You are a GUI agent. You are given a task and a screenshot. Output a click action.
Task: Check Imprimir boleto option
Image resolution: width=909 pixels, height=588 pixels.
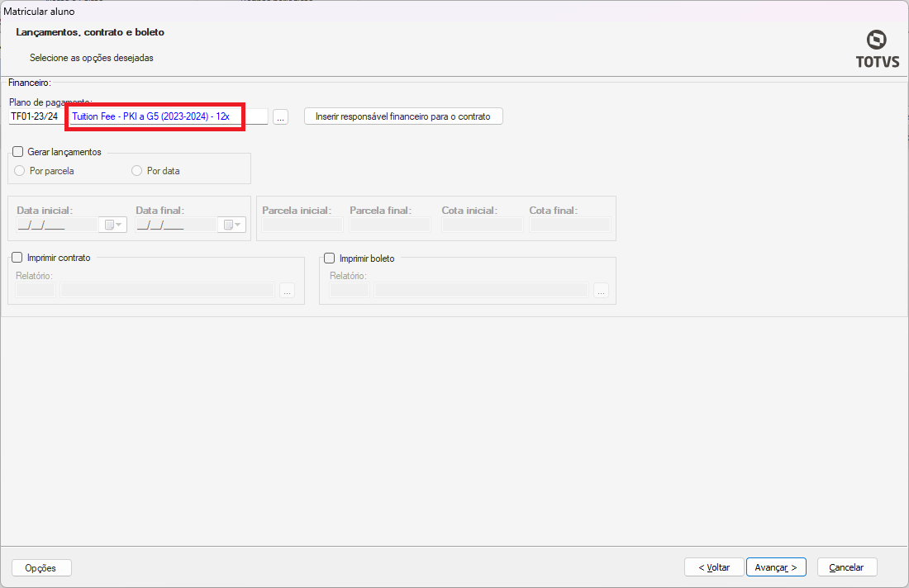tap(329, 258)
